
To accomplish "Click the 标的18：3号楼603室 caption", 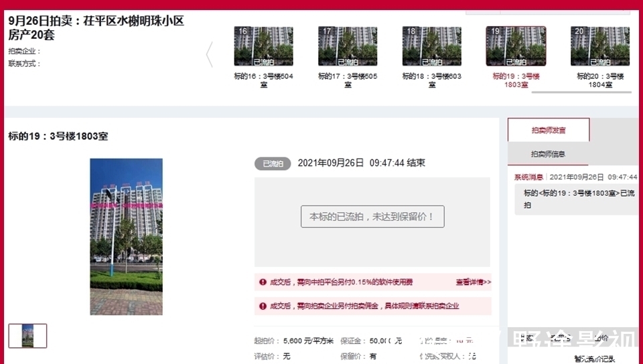I will click(432, 80).
